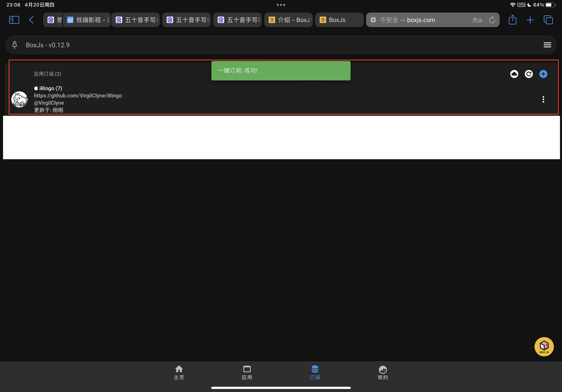
Task: Toggle the Safari sidebar
Action: (14, 20)
